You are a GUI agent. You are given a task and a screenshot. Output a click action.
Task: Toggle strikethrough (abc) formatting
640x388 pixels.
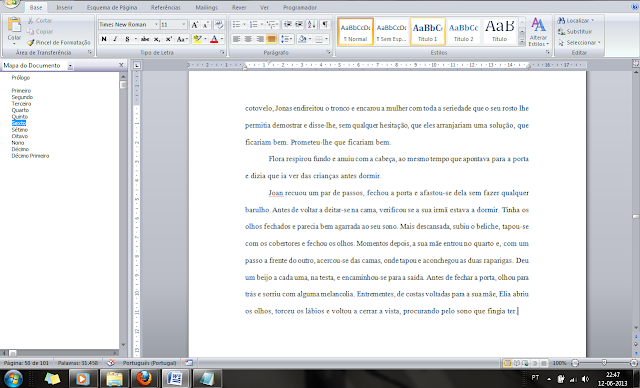click(x=145, y=39)
